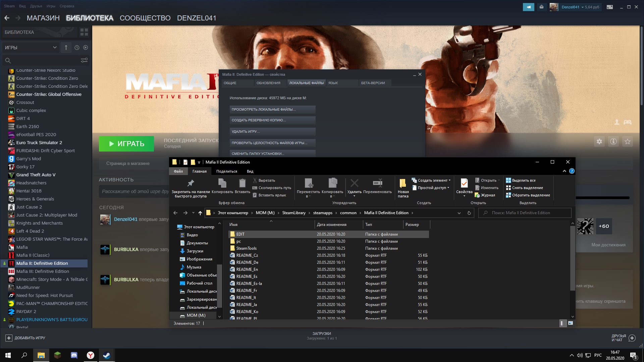Open the library advanced filters icon

click(x=84, y=60)
